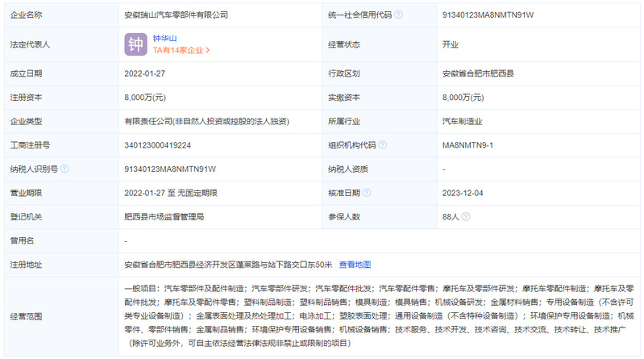Click the purple 钟 avatar icon
This screenshot has width=644, height=359.
pyautogui.click(x=136, y=44)
